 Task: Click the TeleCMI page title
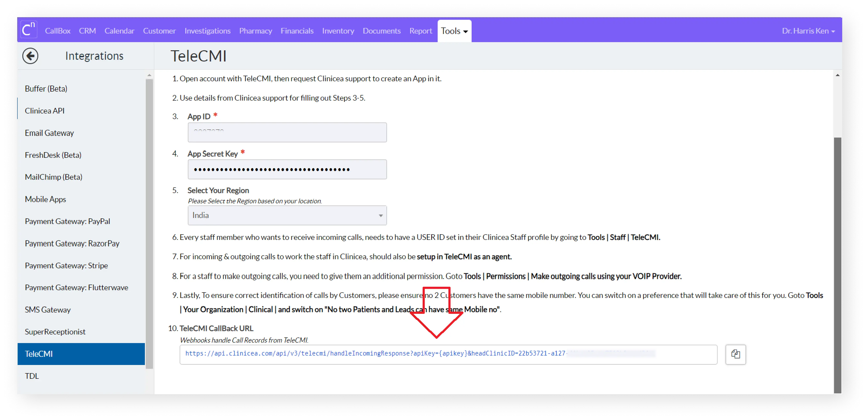point(198,56)
